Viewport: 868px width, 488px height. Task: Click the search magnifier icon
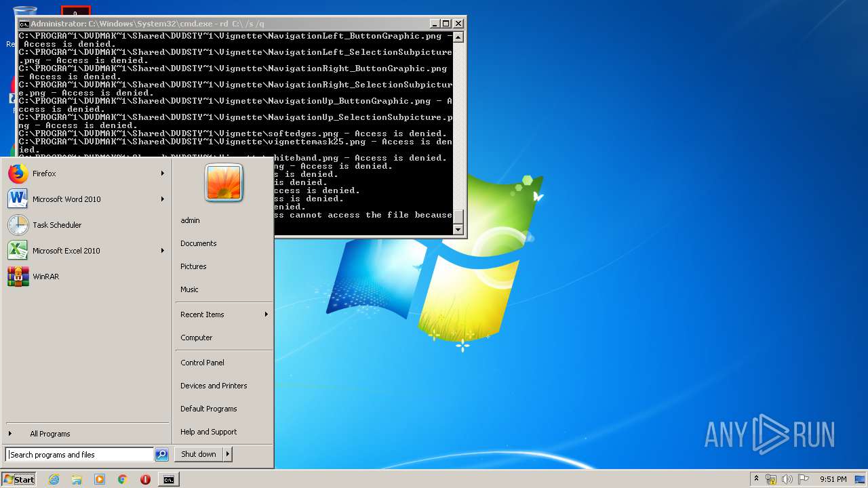pos(161,455)
